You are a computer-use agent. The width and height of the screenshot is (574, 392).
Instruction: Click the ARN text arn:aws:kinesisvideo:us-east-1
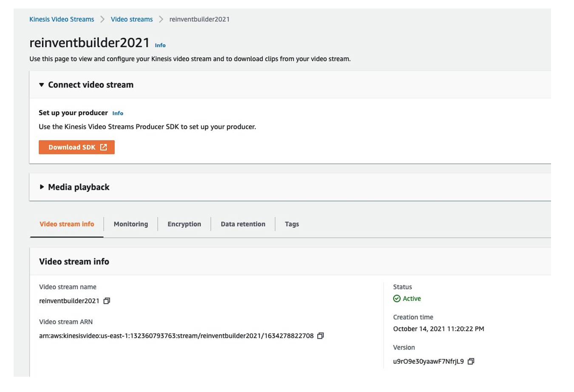coord(176,336)
